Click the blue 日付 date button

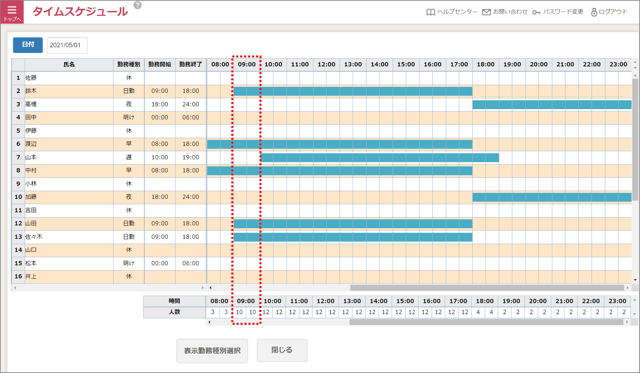pos(28,45)
